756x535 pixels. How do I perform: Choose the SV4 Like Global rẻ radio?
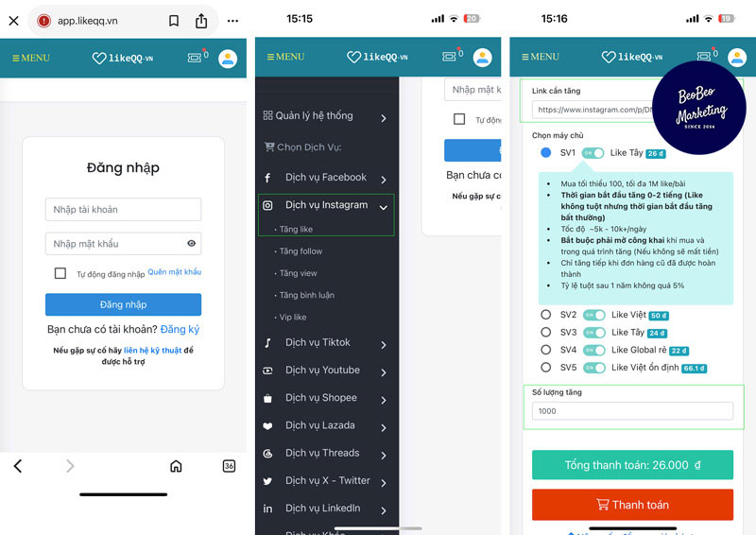545,350
